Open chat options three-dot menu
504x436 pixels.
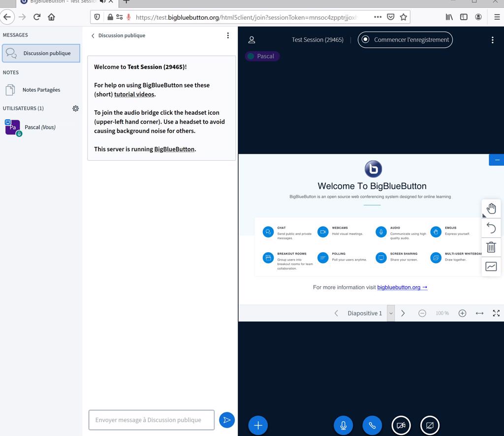[228, 35]
